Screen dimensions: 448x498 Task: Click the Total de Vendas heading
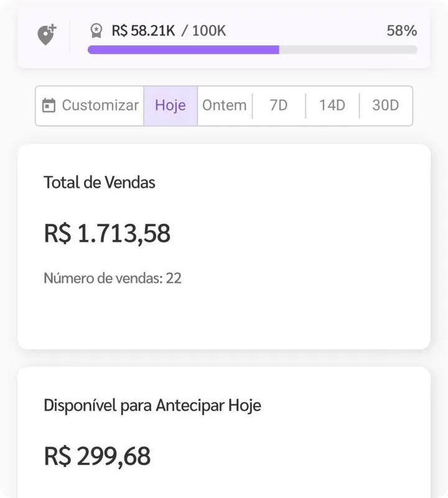point(100,182)
